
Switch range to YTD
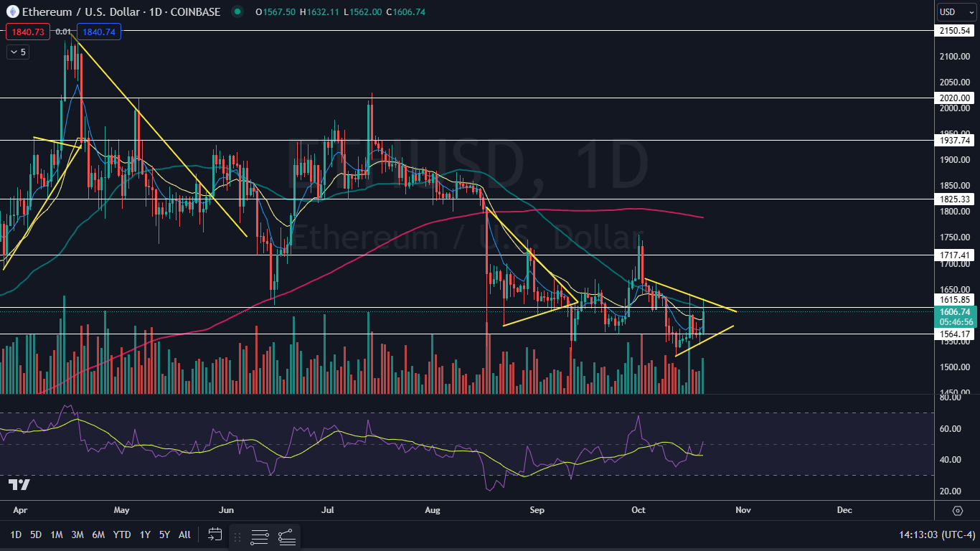[x=122, y=534]
